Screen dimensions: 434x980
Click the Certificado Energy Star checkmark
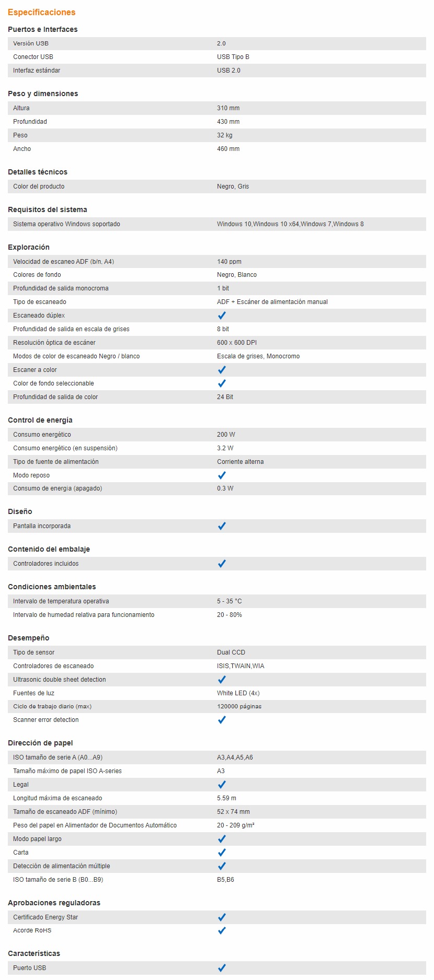[x=222, y=917]
